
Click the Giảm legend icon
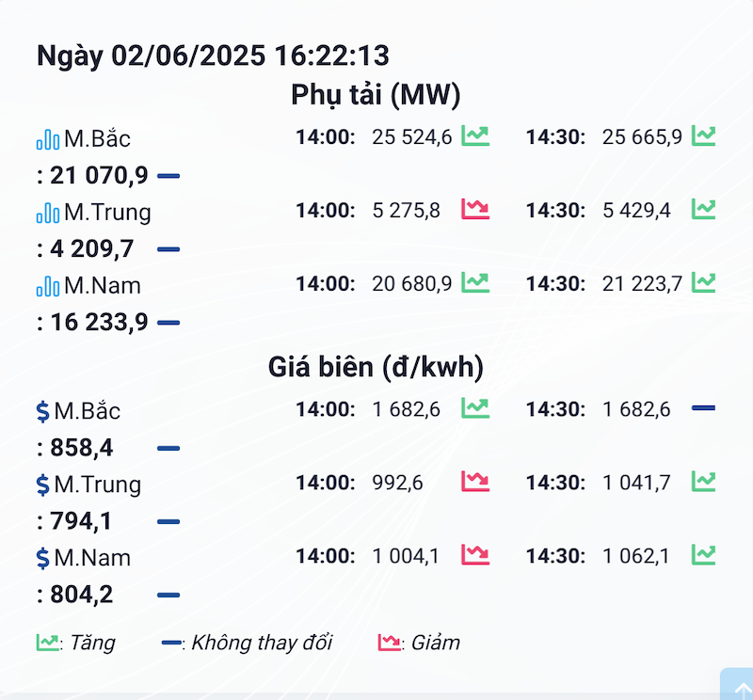(389, 643)
